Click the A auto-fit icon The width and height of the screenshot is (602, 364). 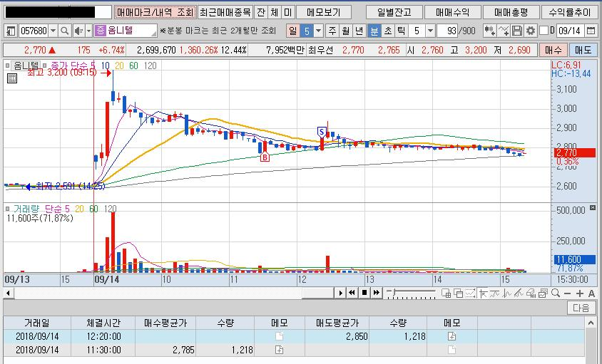tap(591, 293)
